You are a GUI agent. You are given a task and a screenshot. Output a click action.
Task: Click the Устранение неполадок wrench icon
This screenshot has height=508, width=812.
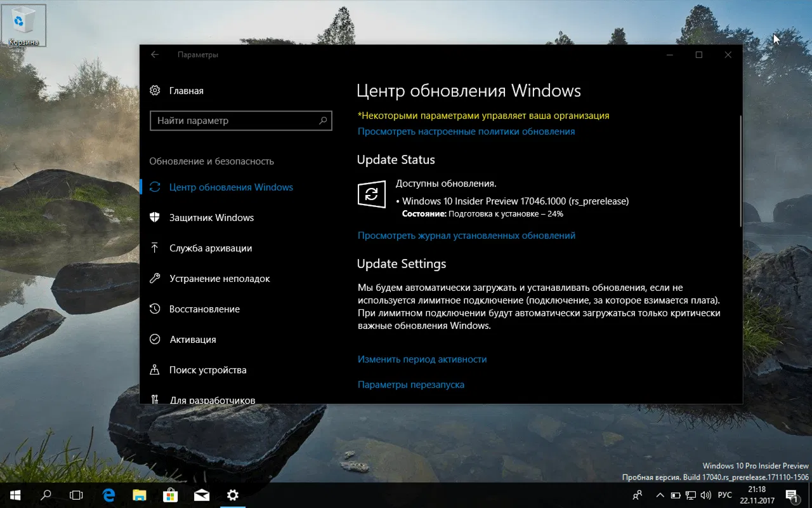[x=155, y=278]
